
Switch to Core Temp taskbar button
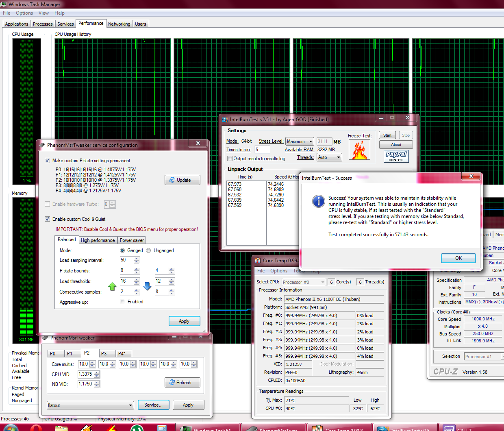(x=340, y=428)
